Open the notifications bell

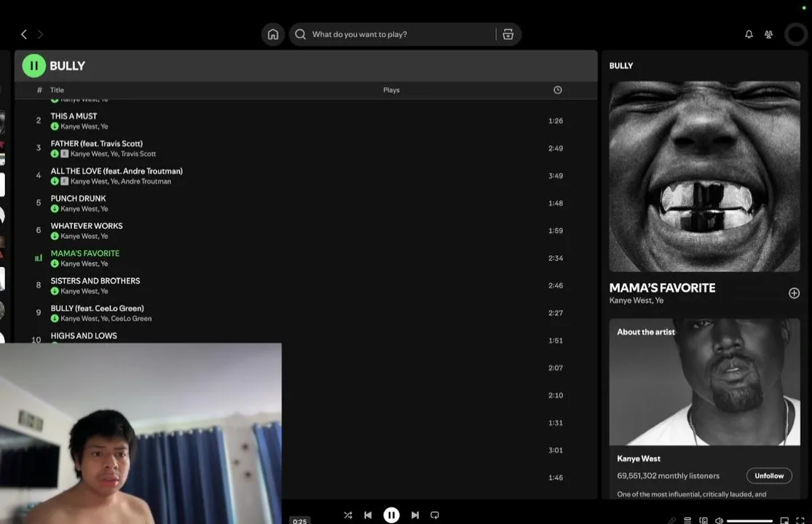(x=749, y=34)
